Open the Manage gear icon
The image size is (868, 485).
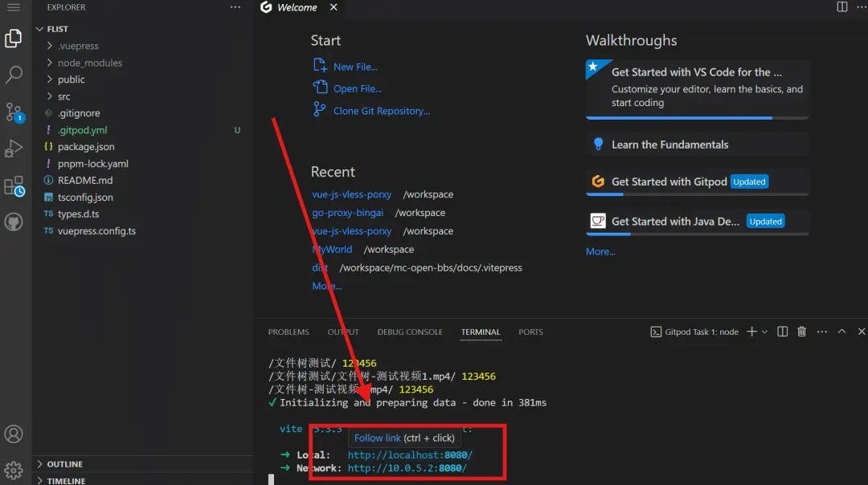coord(14,469)
